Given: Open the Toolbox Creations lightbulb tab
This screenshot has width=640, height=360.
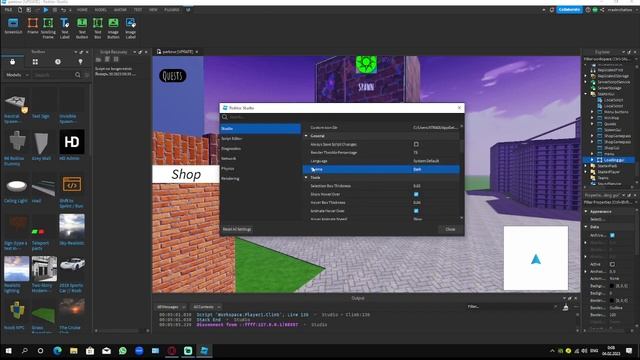Looking at the screenshot, I should point(80,62).
